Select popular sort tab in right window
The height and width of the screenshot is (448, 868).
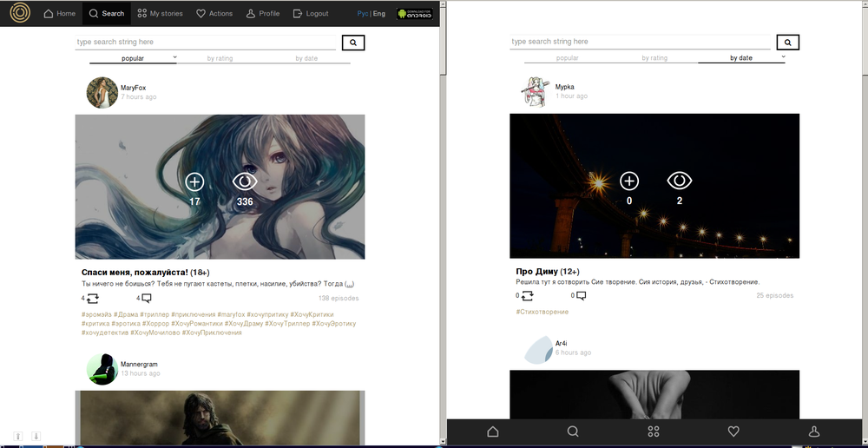[x=568, y=57]
